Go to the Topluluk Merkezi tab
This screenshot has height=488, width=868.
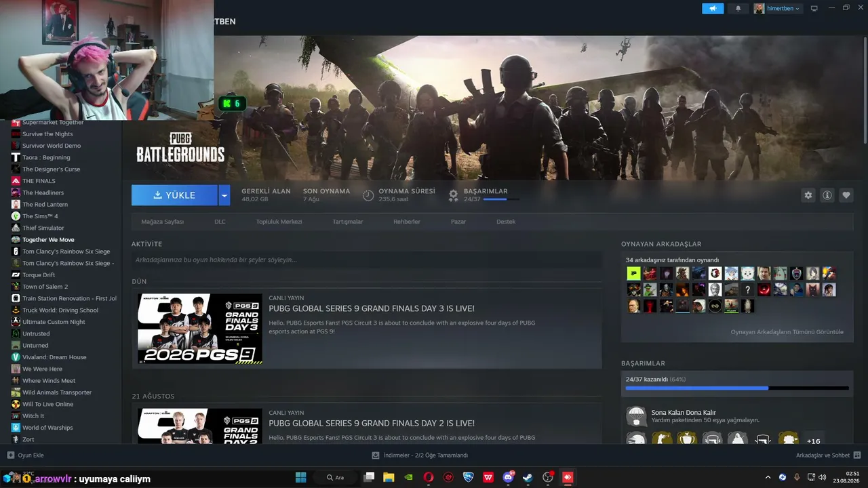tap(279, 222)
